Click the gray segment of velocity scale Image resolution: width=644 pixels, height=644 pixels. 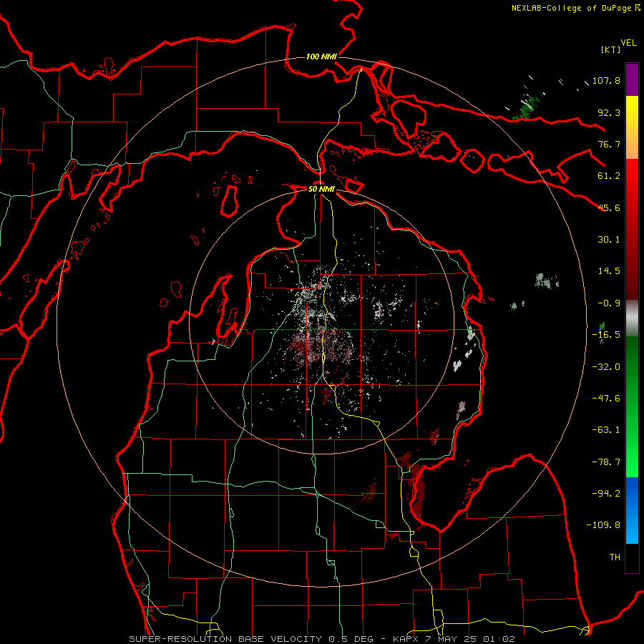[x=632, y=318]
